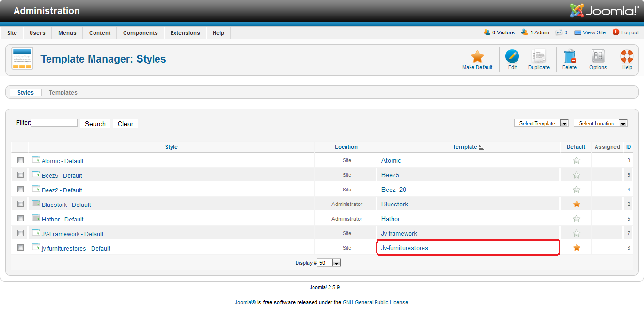Click orange default star for Jv-furniturestores
The image size is (644, 316).
pos(576,248)
